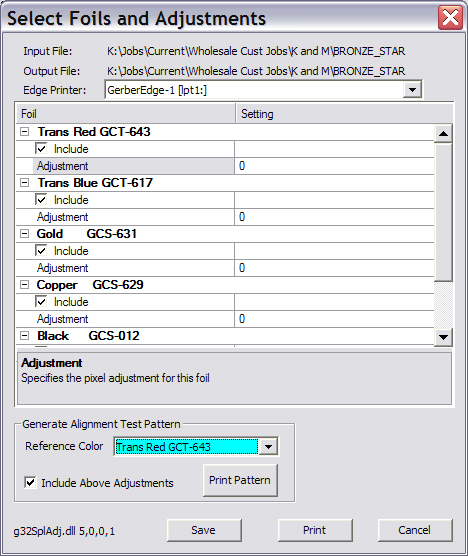The width and height of the screenshot is (468, 556).
Task: Uncheck Include for Trans Red foil
Action: 41,149
